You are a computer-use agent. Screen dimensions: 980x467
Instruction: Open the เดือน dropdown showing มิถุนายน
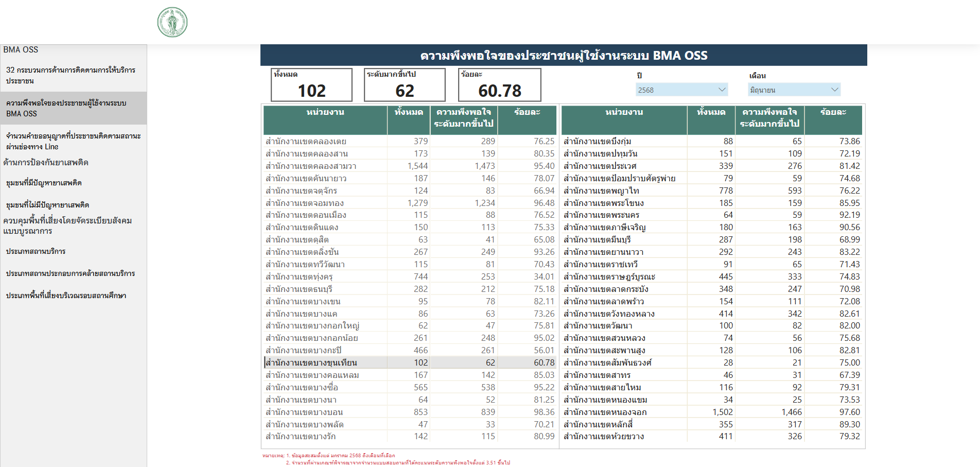point(794,90)
